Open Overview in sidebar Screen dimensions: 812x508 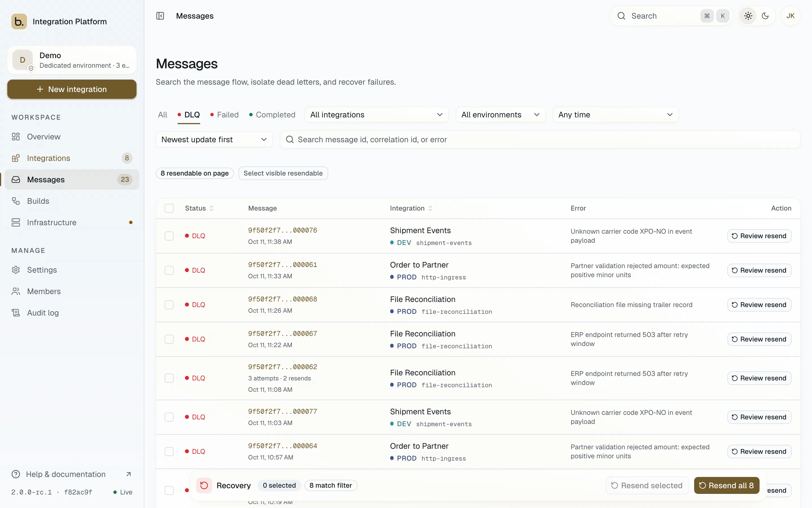pos(72,137)
